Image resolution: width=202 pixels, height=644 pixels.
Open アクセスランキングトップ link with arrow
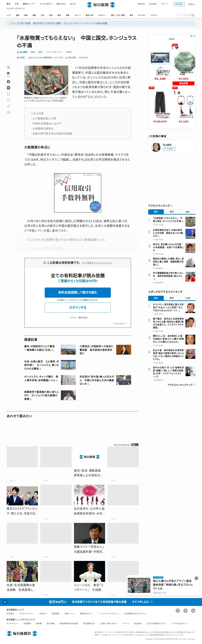click(x=181, y=385)
